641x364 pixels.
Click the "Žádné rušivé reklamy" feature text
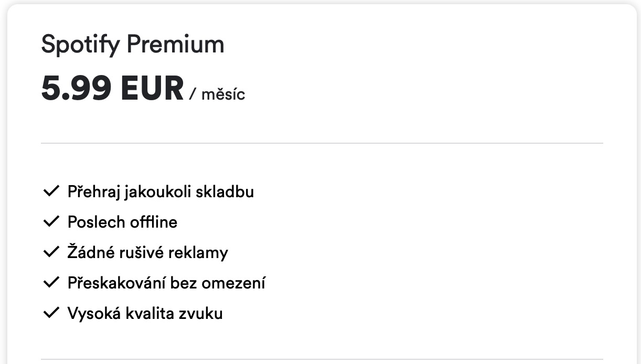(147, 253)
